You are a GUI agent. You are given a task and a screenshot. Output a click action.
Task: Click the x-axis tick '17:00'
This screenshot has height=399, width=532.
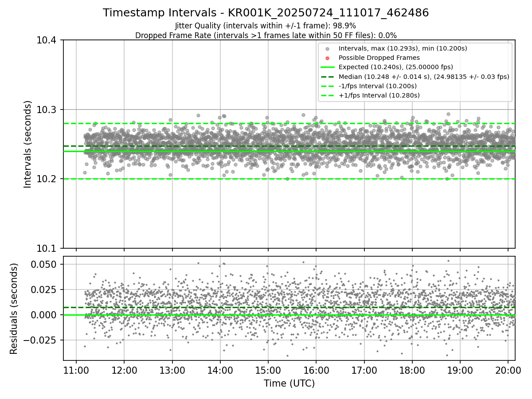click(364, 370)
